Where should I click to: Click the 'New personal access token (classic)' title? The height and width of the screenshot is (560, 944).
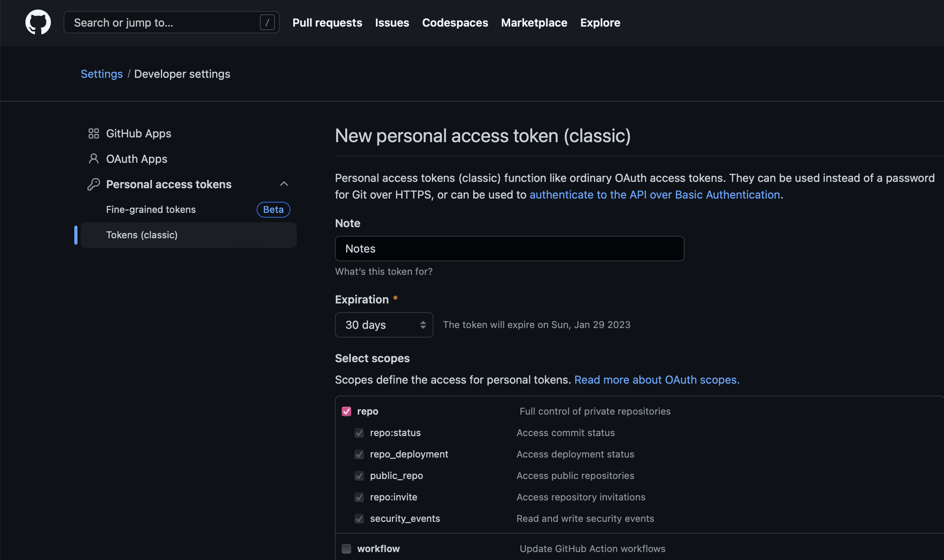(x=483, y=136)
